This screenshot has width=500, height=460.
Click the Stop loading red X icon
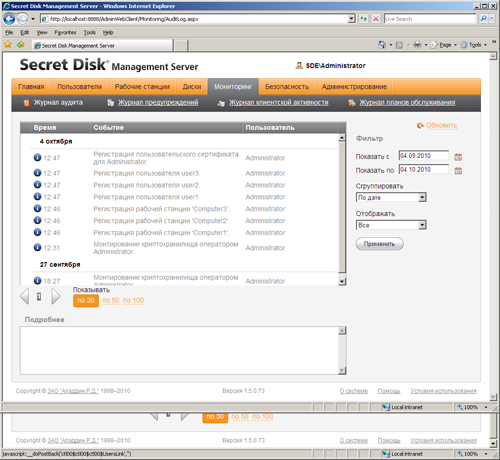coord(376,19)
